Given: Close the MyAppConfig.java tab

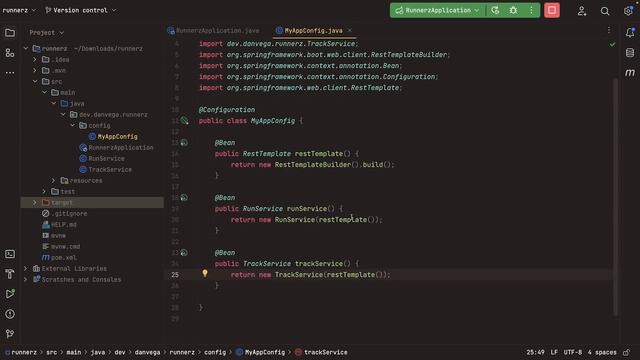Looking at the screenshot, I should click(349, 30).
